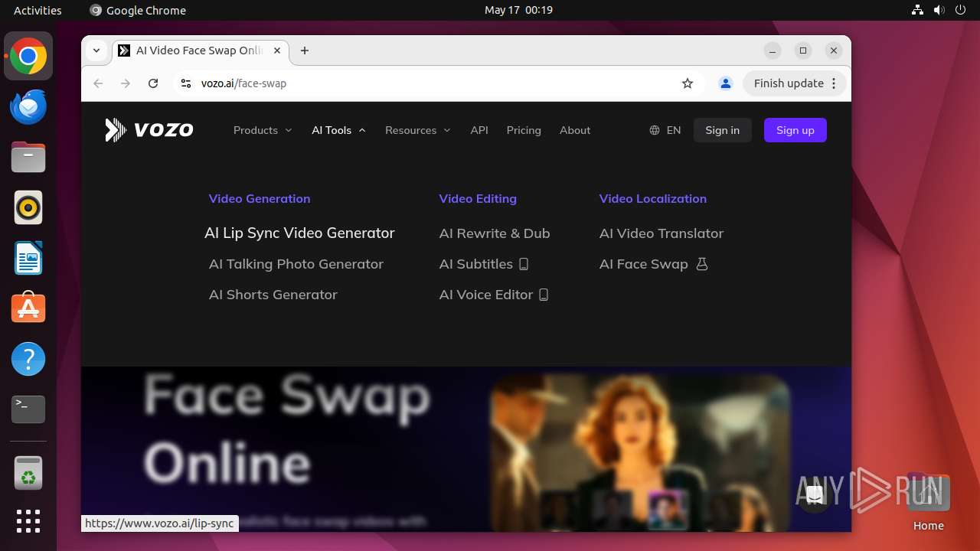Collapse the AI Tools menu
The width and height of the screenshot is (980, 551).
click(338, 130)
